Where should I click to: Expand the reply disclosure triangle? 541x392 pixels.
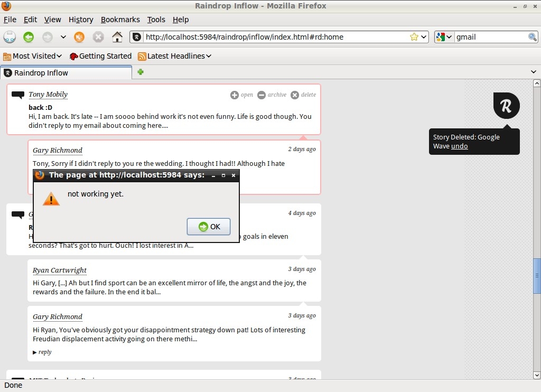click(34, 352)
